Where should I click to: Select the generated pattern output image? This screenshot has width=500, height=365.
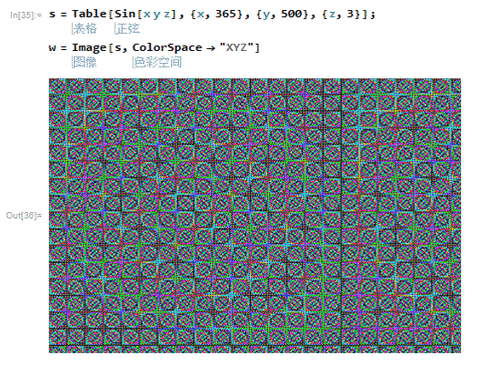tap(255, 216)
